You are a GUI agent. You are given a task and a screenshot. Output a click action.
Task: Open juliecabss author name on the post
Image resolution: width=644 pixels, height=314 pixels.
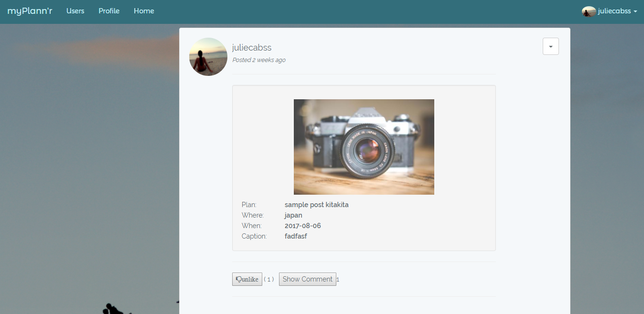tap(252, 48)
